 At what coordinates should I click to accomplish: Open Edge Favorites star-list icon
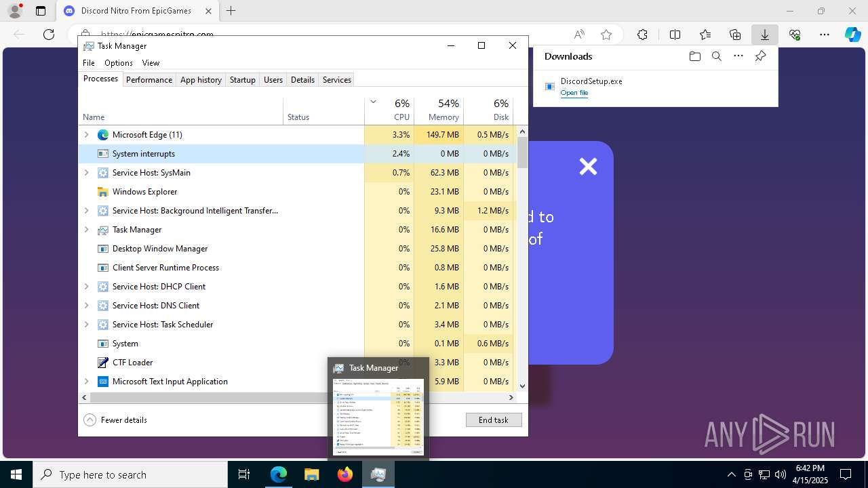(705, 35)
